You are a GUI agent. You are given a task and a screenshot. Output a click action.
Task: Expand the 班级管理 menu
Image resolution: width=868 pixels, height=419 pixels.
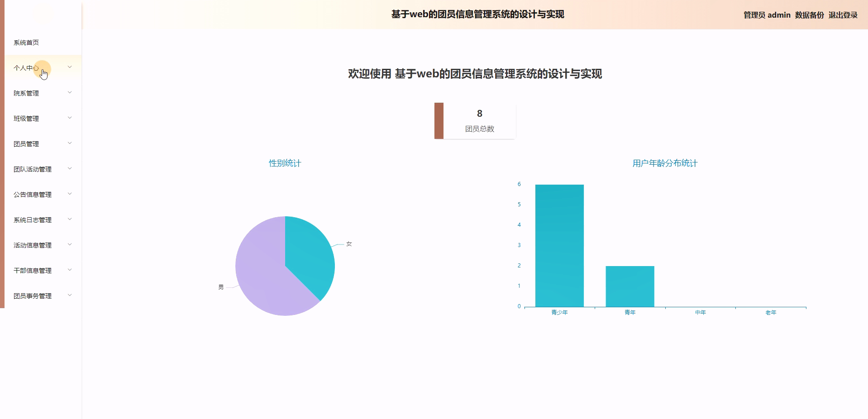pos(26,119)
